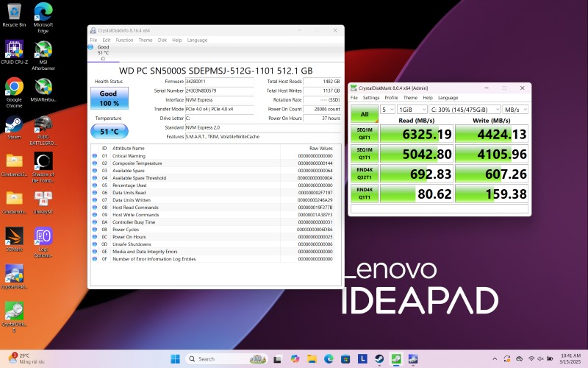Open Microsoft Edge from the taskbar

(329, 359)
